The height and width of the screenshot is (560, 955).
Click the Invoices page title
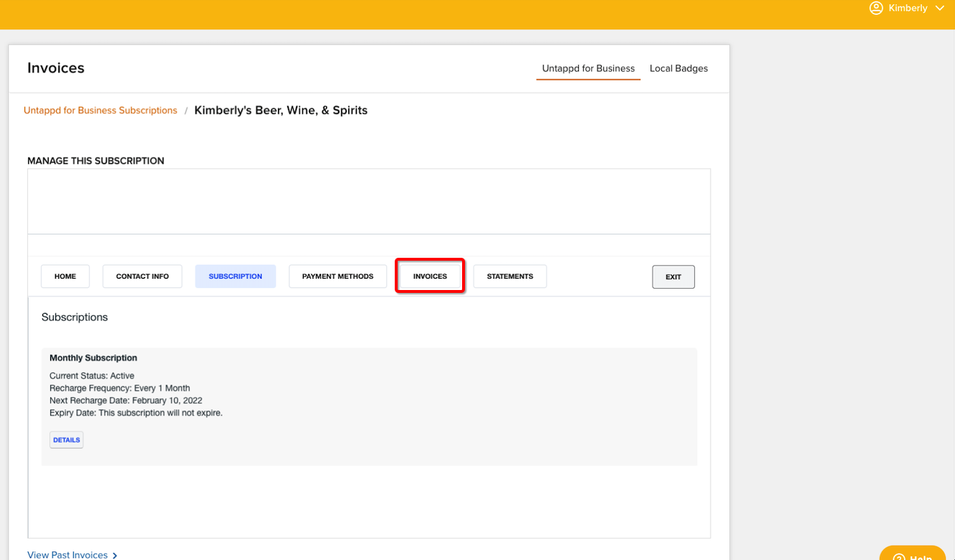56,68
